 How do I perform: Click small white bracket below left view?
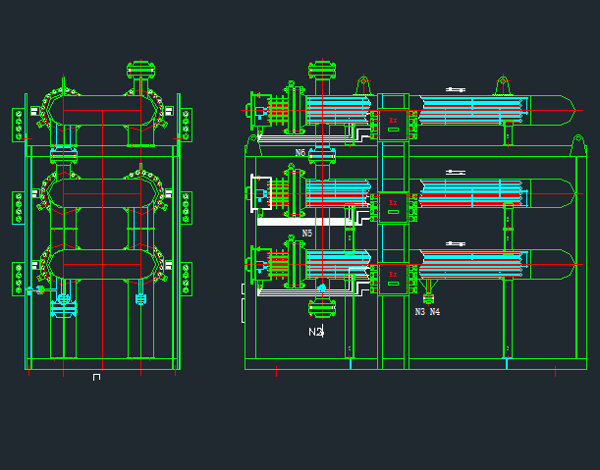point(96,377)
